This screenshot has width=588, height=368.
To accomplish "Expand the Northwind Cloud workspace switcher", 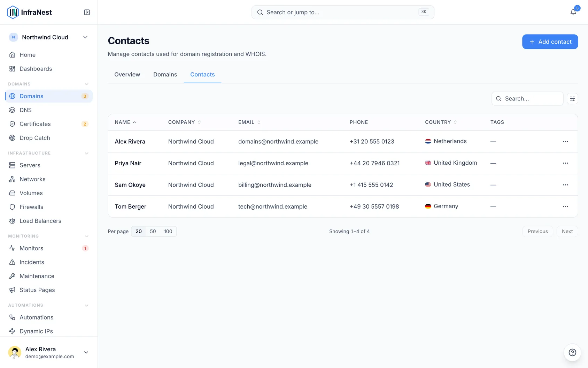I will click(49, 37).
